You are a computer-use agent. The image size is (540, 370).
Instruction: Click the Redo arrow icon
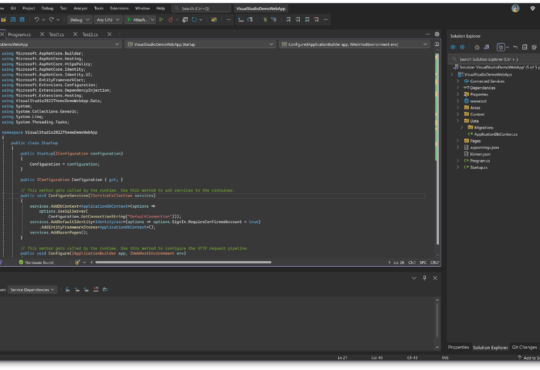point(51,20)
